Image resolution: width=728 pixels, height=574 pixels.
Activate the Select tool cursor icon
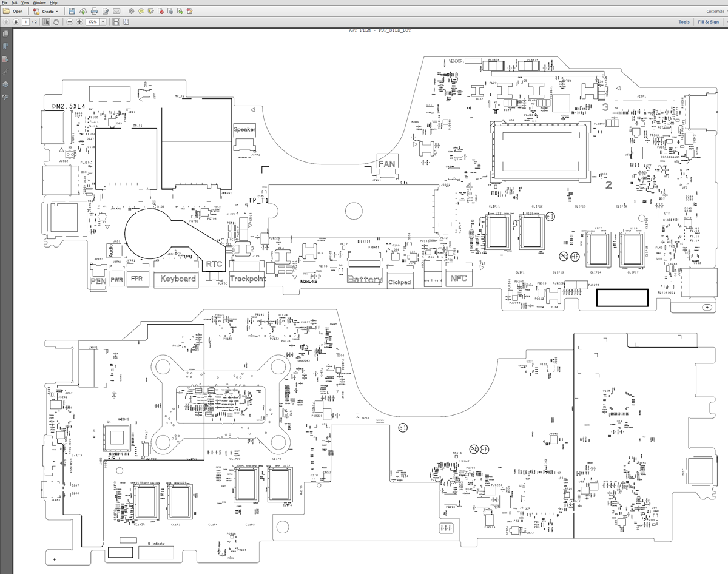pos(46,22)
